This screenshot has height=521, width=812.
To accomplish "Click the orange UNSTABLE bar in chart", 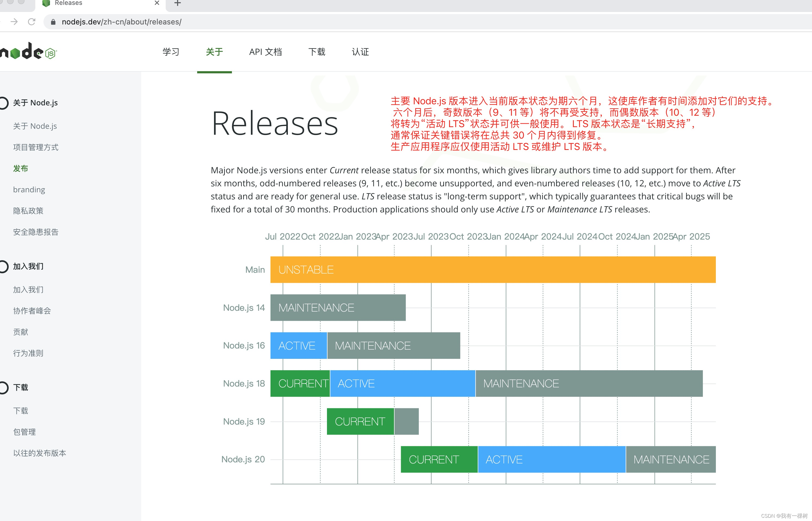I will point(493,270).
